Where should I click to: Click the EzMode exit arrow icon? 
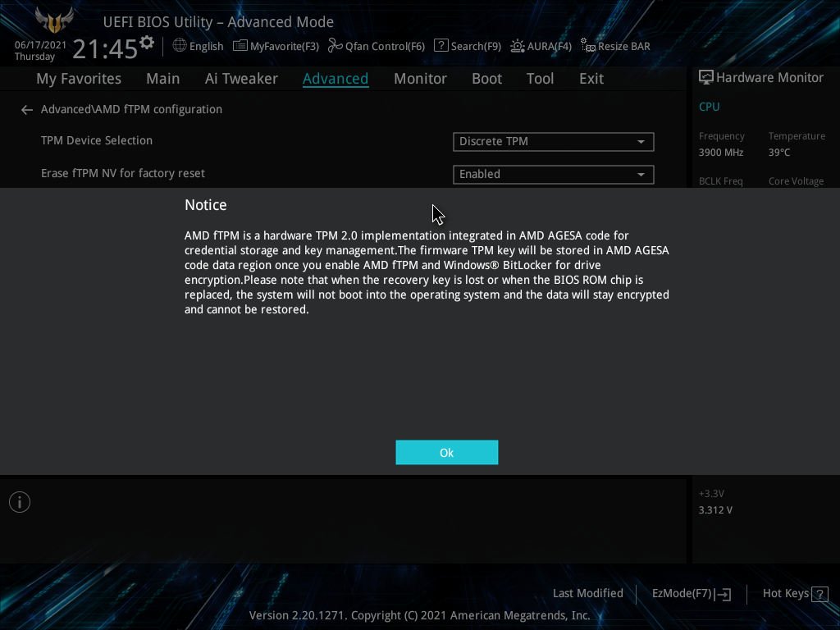click(x=724, y=594)
